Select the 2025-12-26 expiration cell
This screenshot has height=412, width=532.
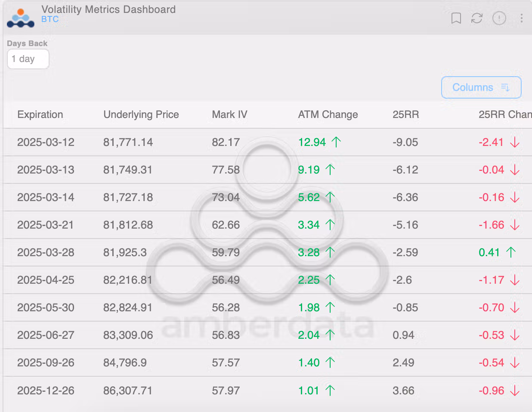coord(46,390)
